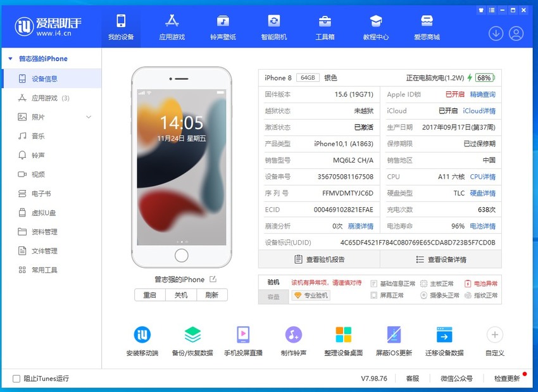
Task: Open the 崩溃详情 link
Action: (x=361, y=226)
